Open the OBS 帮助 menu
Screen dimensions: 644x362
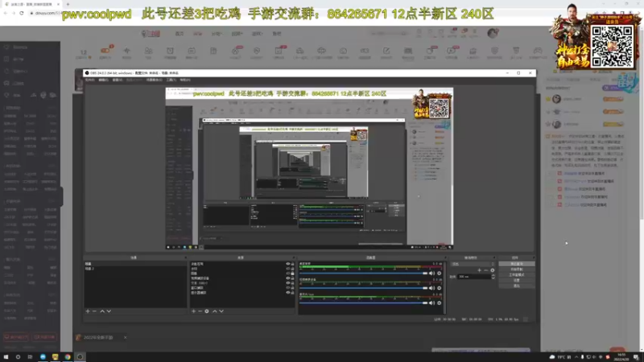click(x=185, y=80)
